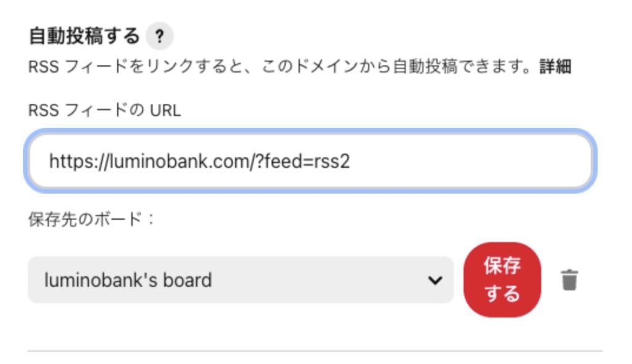Select the luminobank's board option text

coord(128,280)
